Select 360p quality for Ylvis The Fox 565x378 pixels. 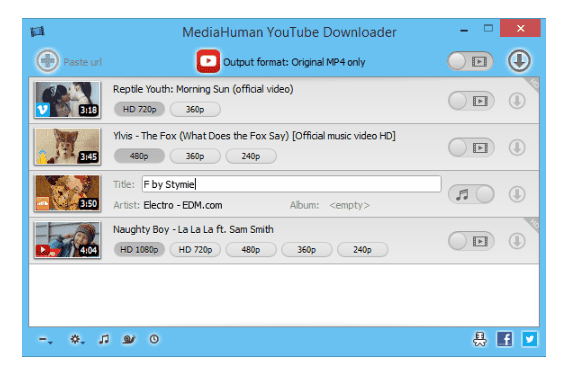coord(195,156)
